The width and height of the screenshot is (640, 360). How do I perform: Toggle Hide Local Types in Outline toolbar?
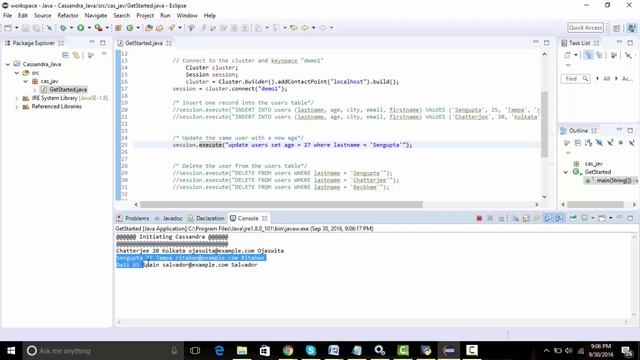click(631, 142)
